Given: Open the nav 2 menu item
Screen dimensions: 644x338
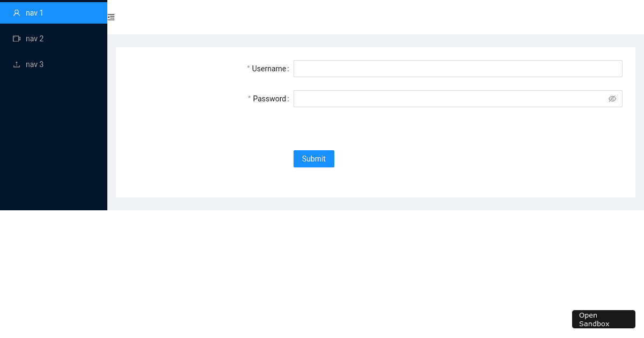Looking at the screenshot, I should point(54,39).
